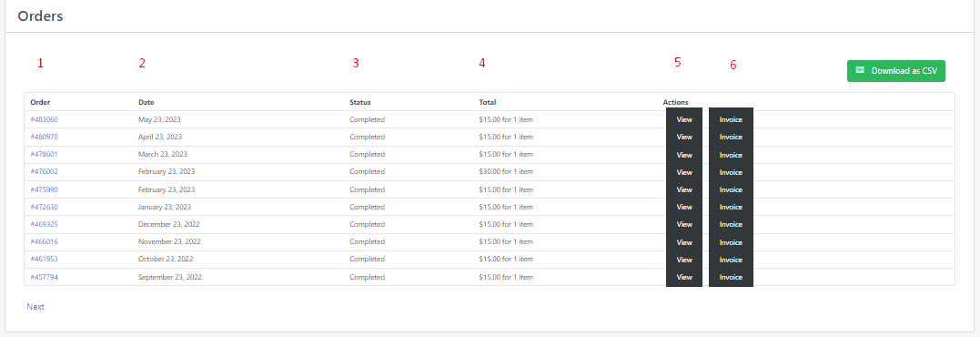Viewport: 980px width, 337px height.
Task: Go to the Next page of orders
Action: (35, 306)
